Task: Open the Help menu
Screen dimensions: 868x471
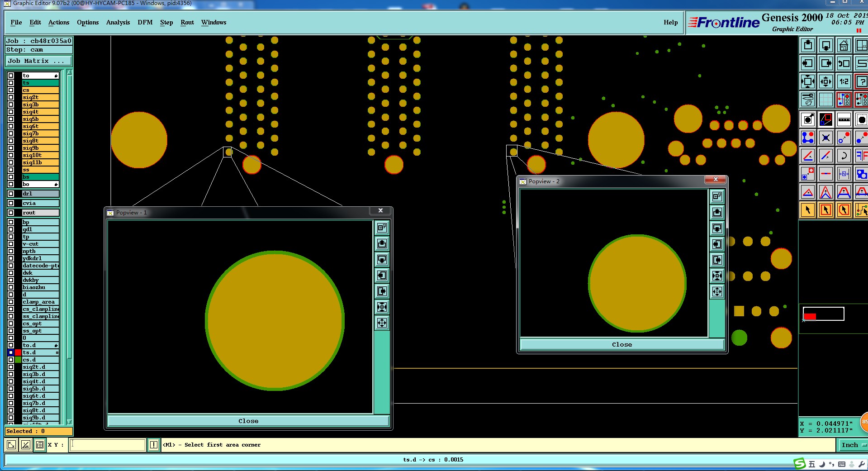Action: click(x=671, y=22)
